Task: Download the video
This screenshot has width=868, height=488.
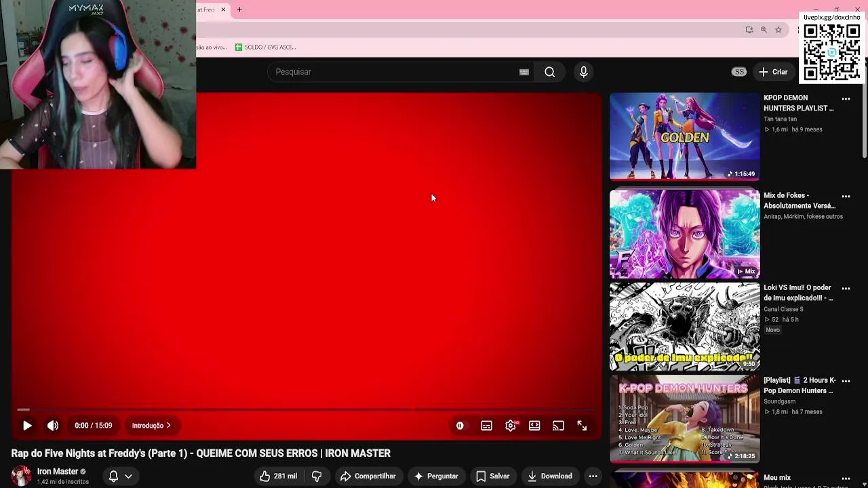Action: pyautogui.click(x=550, y=476)
